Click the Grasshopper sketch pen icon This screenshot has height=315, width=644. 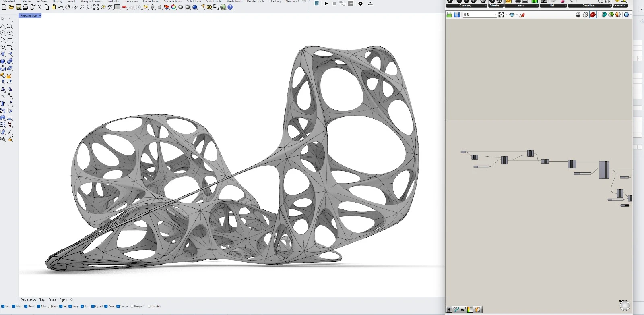(522, 15)
